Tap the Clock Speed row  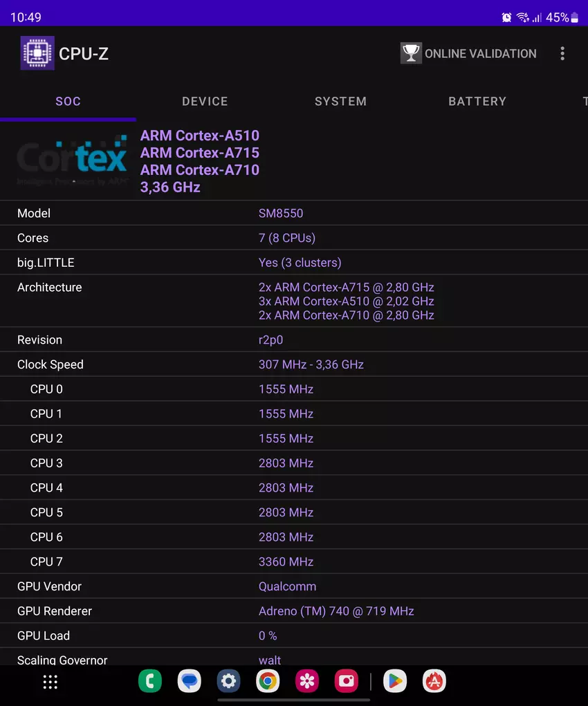point(294,364)
